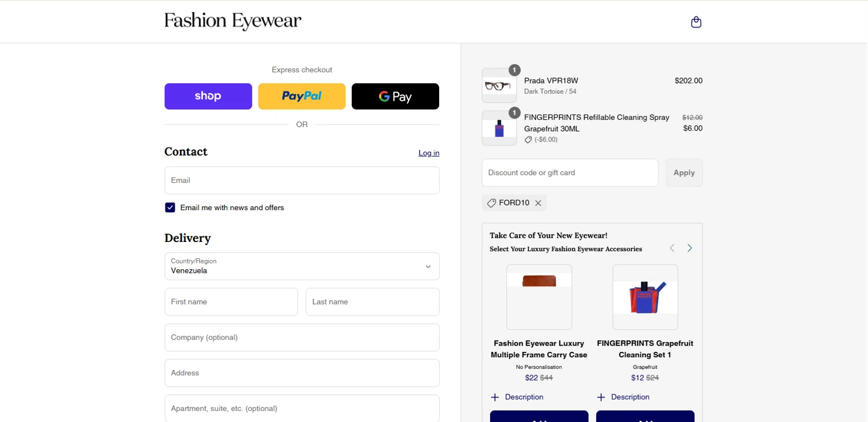Screen dimensions: 868x422
Task: Pay with PayPal express checkout
Action: pyautogui.click(x=301, y=96)
